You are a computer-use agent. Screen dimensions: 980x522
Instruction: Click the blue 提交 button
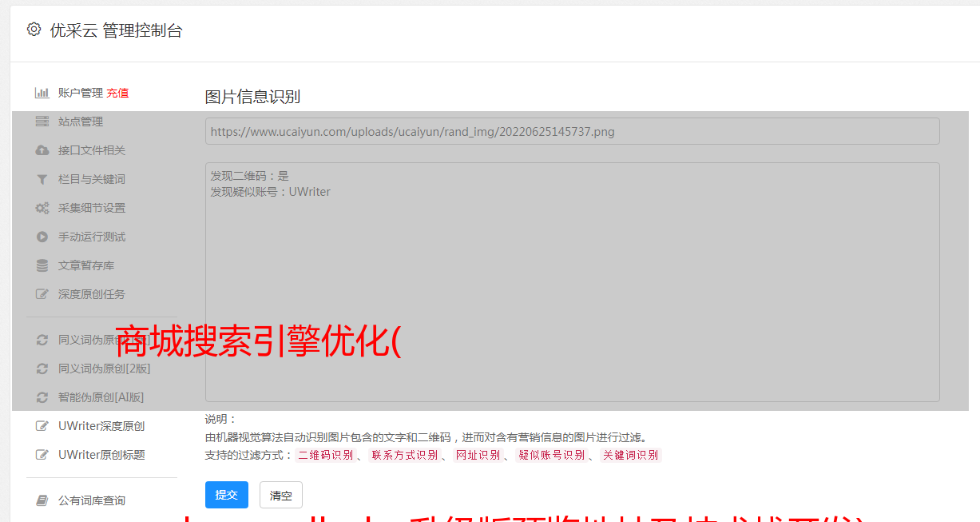(227, 495)
